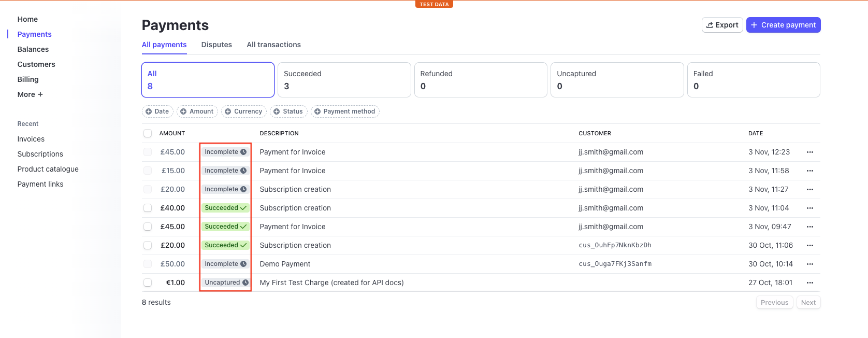Open the actions menu for the €1.00 payment
Screen dimensions: 868x338
click(x=809, y=283)
